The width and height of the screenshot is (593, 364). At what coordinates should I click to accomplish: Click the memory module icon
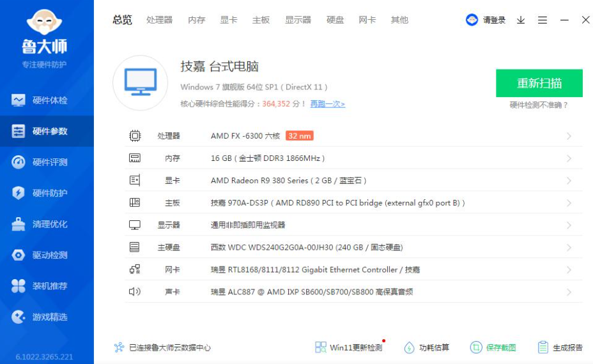coord(135,158)
